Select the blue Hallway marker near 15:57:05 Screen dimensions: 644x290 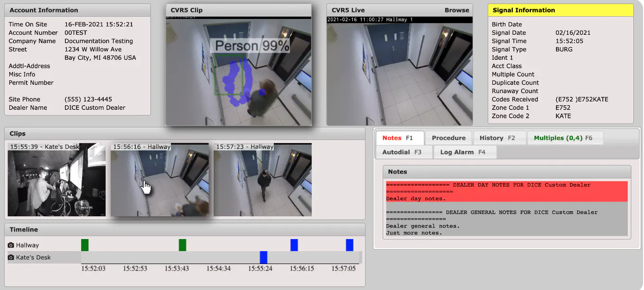click(350, 245)
